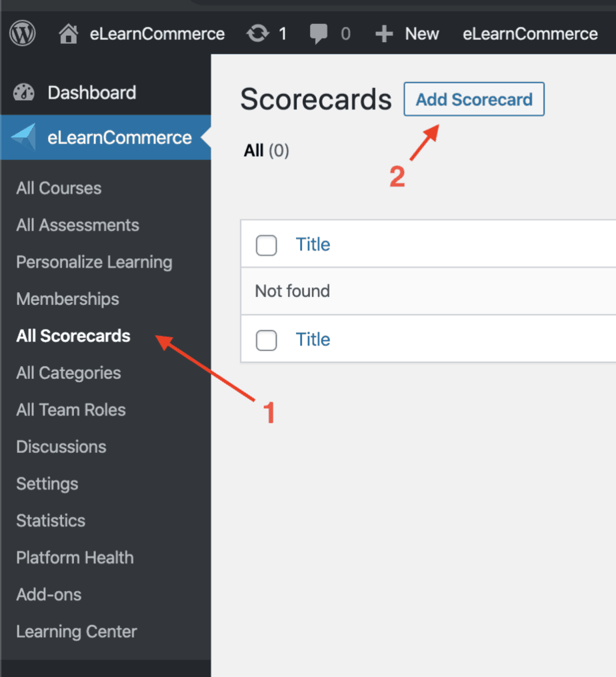Open the Memberships menu item
Screen dimensions: 616x677
click(x=68, y=299)
